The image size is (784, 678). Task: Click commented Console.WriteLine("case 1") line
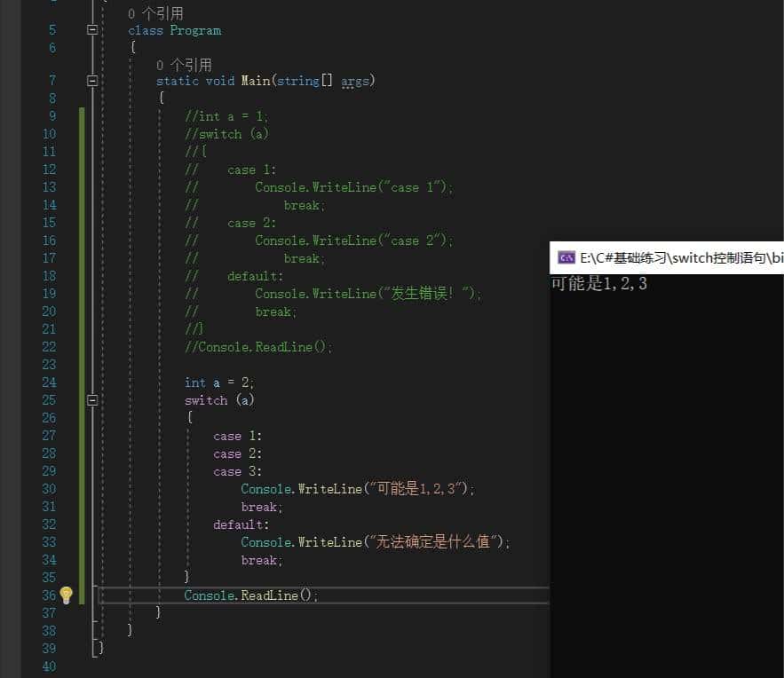coord(354,187)
